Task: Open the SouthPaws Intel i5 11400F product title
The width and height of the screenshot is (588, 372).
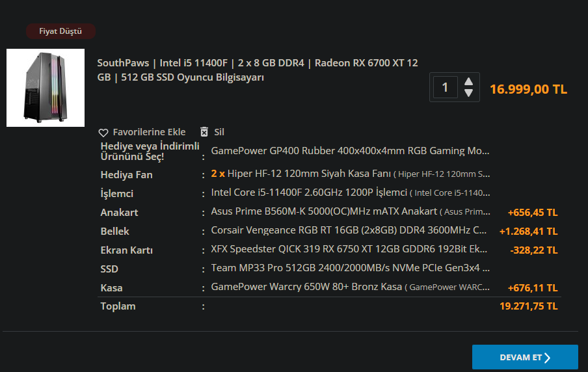Action: 258,70
